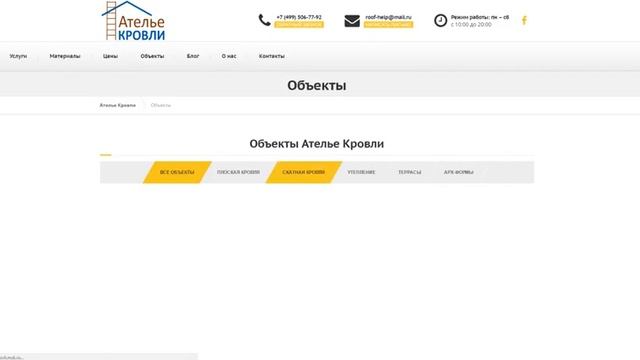The width and height of the screenshot is (640, 360).
Task: Open the Facebook icon link
Action: (524, 20)
